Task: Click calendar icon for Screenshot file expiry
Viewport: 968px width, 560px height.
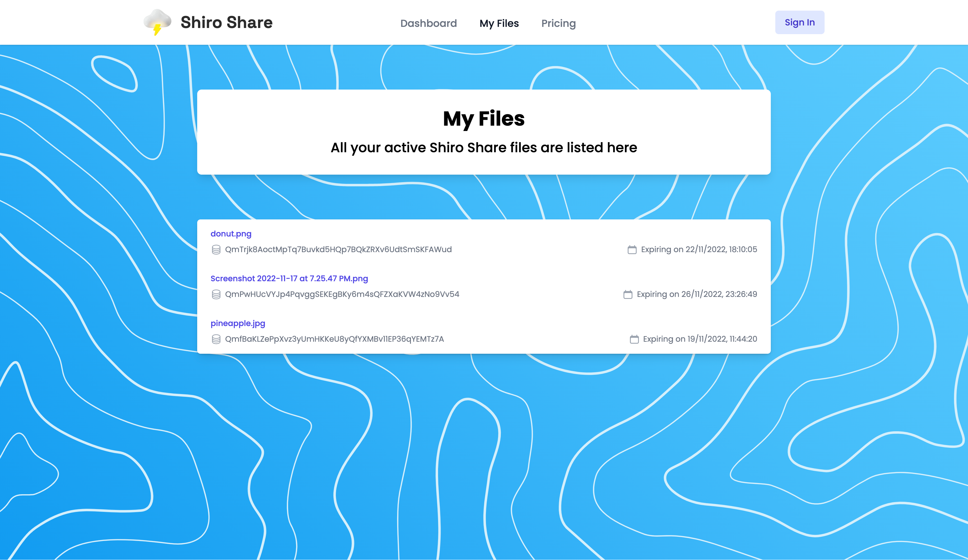Action: point(628,294)
